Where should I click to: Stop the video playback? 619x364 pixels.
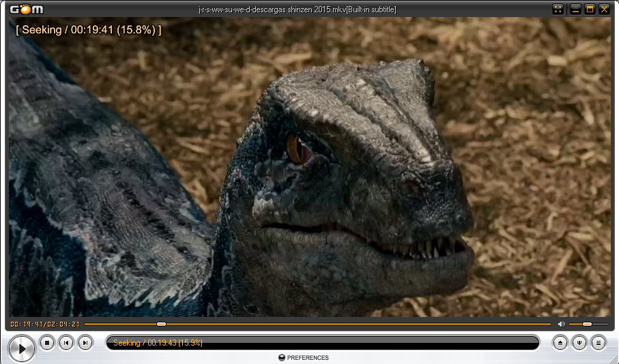(x=47, y=343)
